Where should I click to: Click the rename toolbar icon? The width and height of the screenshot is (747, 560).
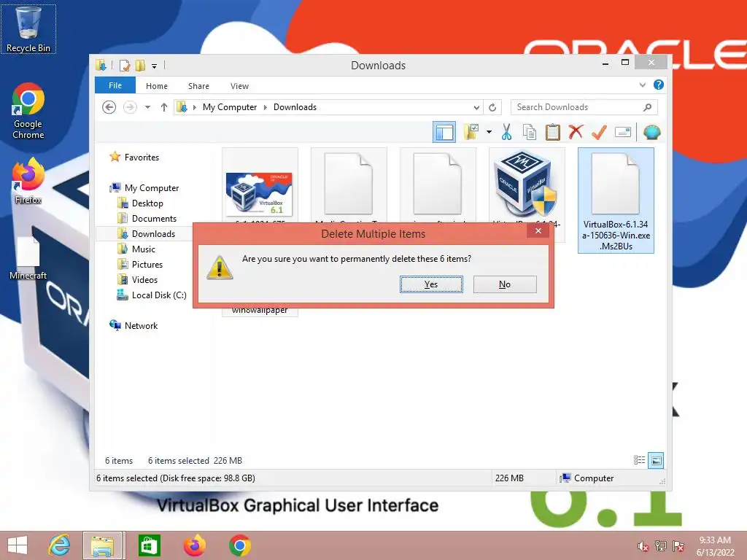tap(623, 132)
